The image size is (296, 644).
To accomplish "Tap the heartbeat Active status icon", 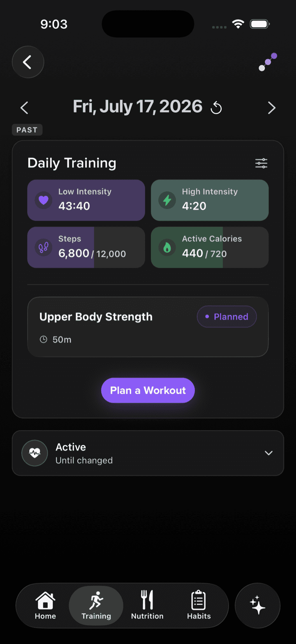I will 35,453.
